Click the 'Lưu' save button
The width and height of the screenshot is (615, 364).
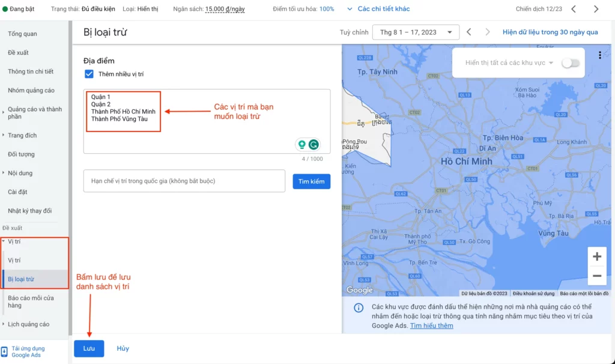(89, 348)
